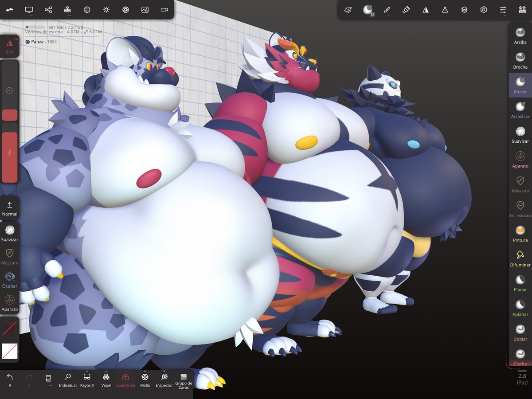Open the material sphere grid icon
This screenshot has height=399, width=532.
[87, 9]
